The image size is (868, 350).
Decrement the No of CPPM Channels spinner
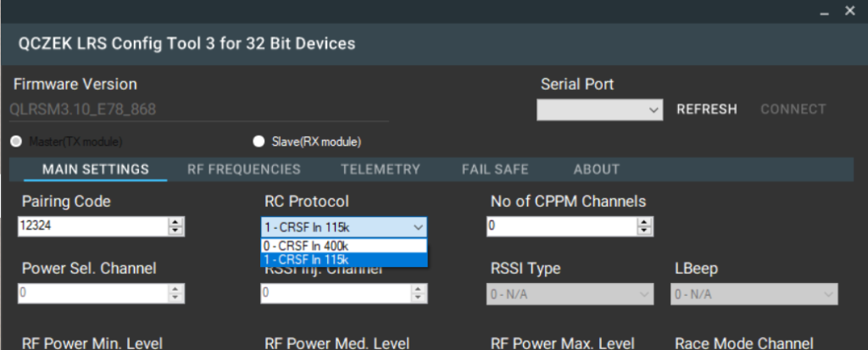tap(644, 231)
